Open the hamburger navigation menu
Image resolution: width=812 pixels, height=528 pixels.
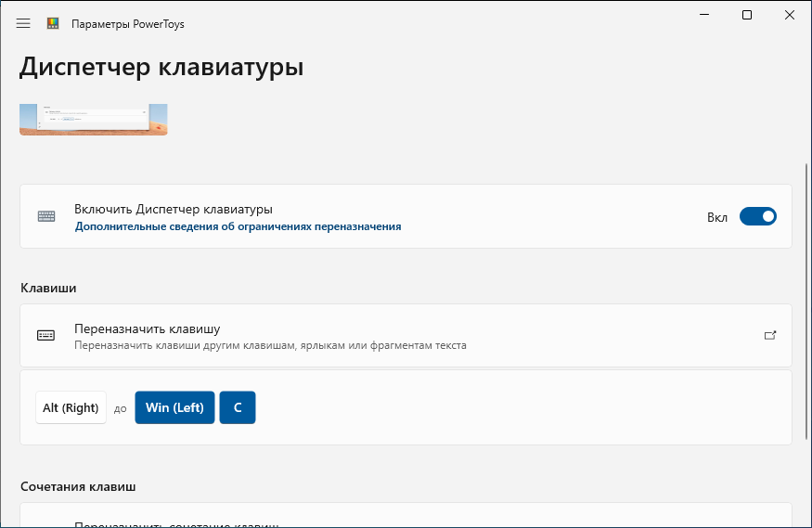pos(23,23)
